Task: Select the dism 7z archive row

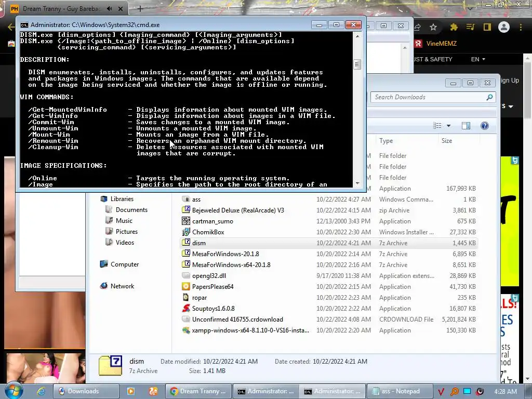Action: point(329,243)
